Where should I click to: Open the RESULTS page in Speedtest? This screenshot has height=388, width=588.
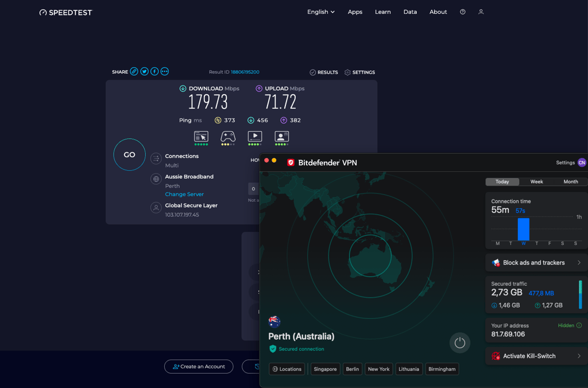(x=324, y=72)
